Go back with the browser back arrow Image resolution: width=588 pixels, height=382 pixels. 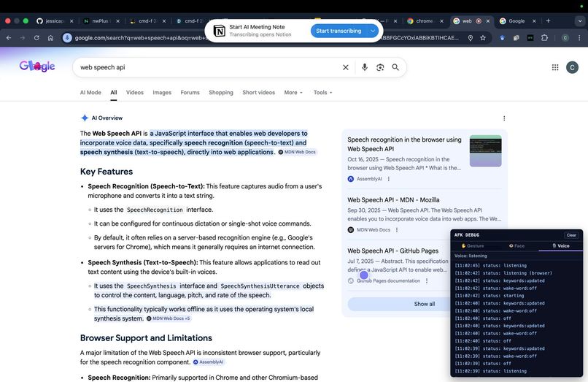(9, 37)
